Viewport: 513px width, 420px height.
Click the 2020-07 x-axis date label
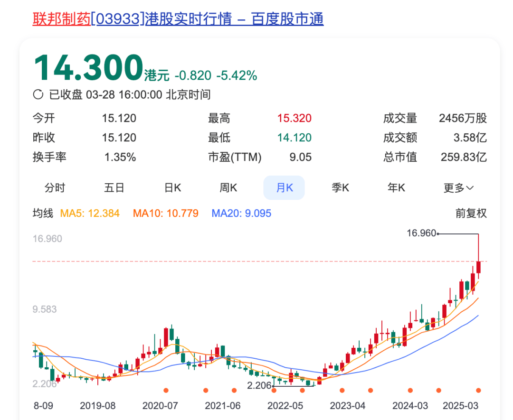pyautogui.click(x=160, y=406)
